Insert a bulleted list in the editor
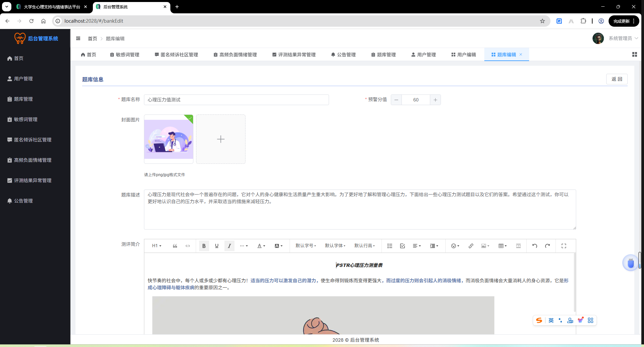 [389, 246]
